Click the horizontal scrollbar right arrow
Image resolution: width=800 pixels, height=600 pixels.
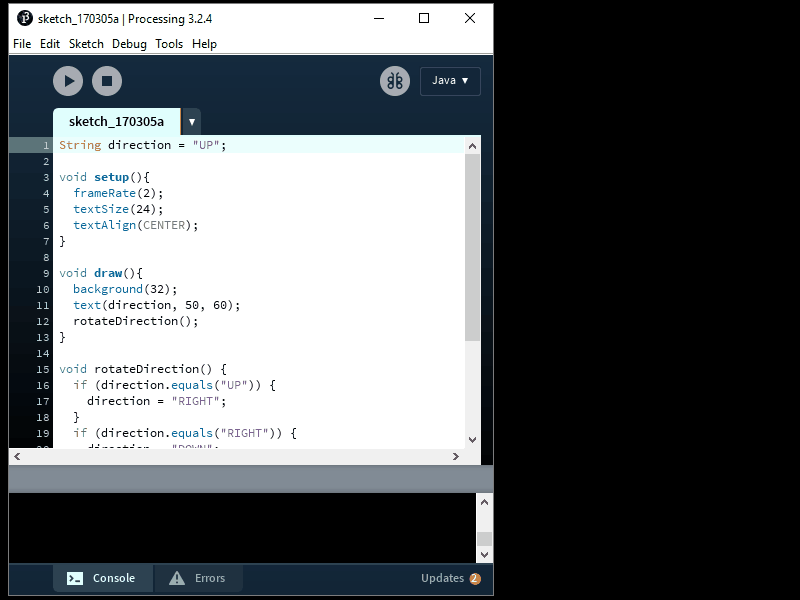[x=456, y=456]
